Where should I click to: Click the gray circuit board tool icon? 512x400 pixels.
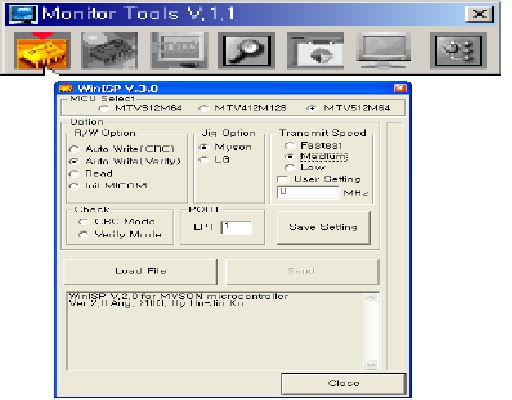coord(109,51)
